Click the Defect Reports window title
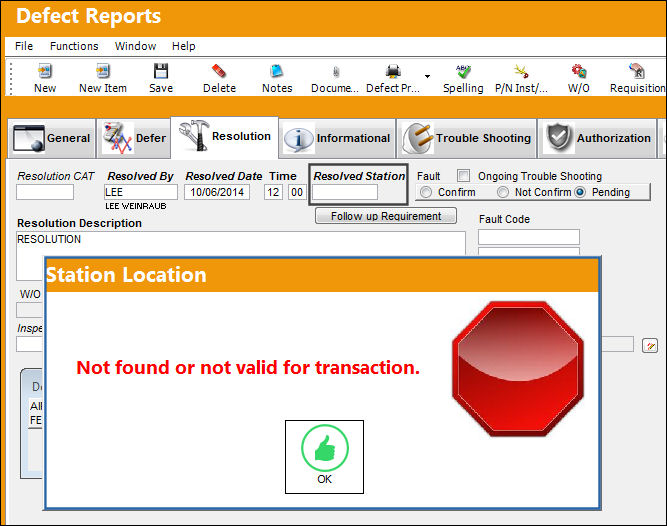The image size is (667, 526). tap(88, 16)
